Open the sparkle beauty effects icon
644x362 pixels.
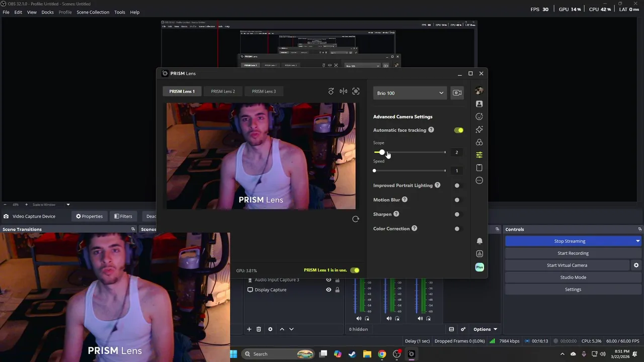tap(479, 130)
